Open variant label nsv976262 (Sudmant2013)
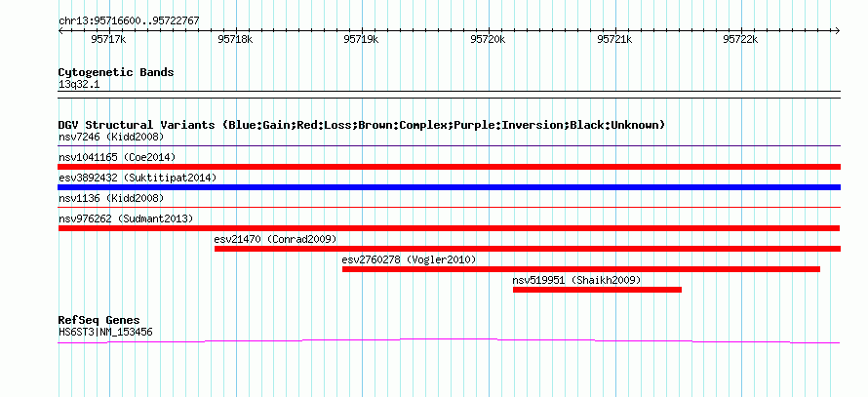Image resolution: width=868 pixels, height=397 pixels. [126, 218]
